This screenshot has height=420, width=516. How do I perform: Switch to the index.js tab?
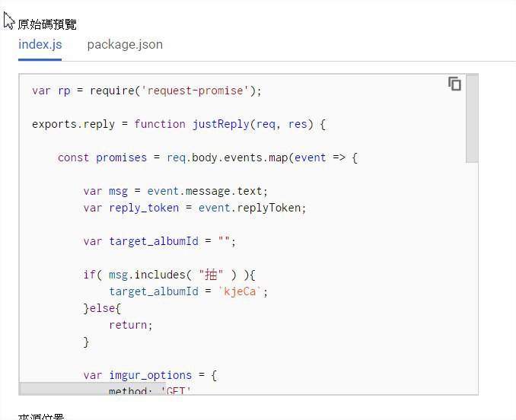40,44
